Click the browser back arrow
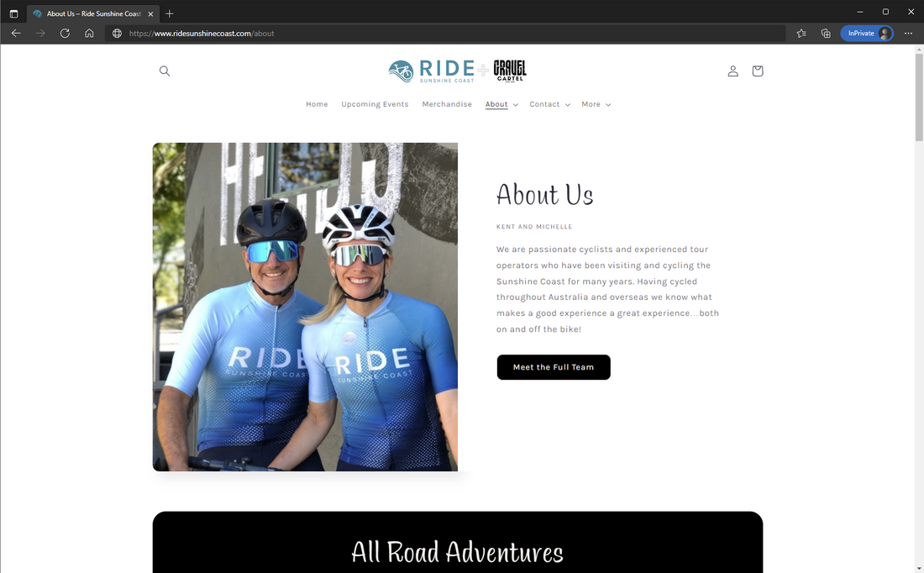This screenshot has width=924, height=573. pos(16,34)
